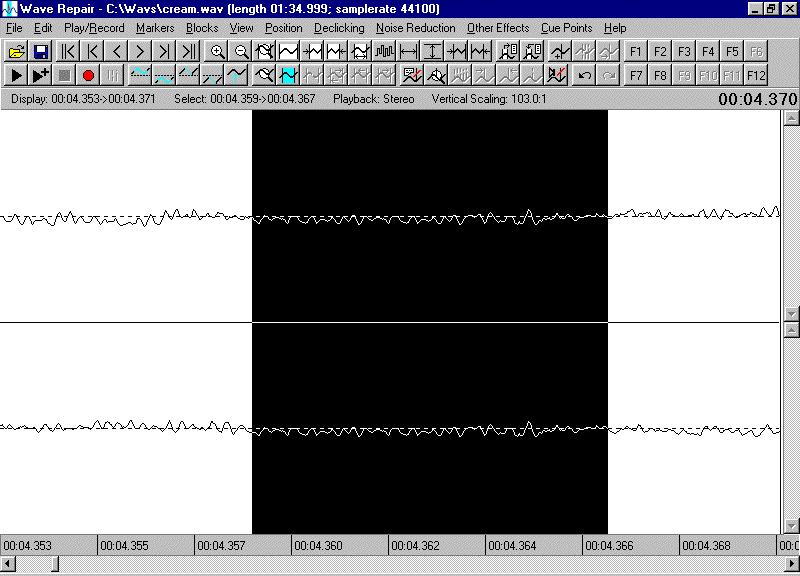Toggle the highlighted cyan waveform button
The image size is (800, 576).
pyautogui.click(x=289, y=75)
